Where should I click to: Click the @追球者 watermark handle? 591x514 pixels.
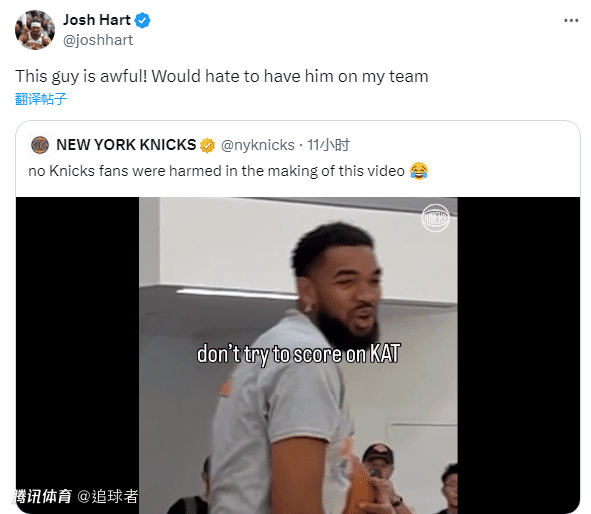pyautogui.click(x=108, y=496)
